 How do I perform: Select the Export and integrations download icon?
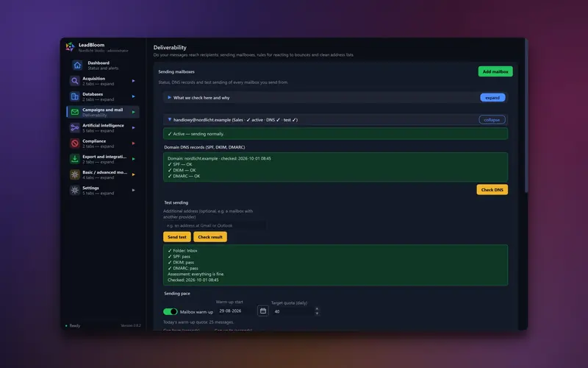point(75,159)
